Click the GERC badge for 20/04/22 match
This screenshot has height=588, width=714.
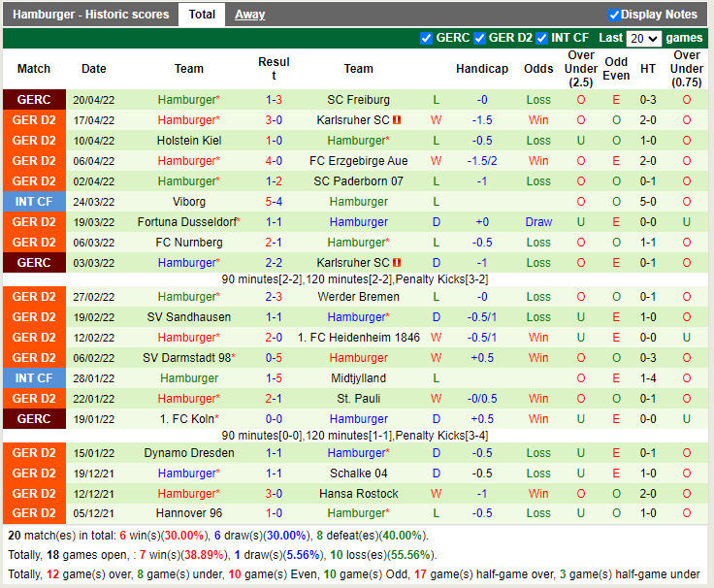(x=34, y=100)
